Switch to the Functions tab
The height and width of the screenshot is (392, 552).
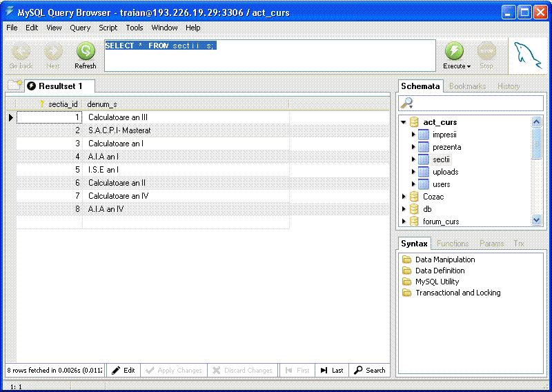point(452,244)
